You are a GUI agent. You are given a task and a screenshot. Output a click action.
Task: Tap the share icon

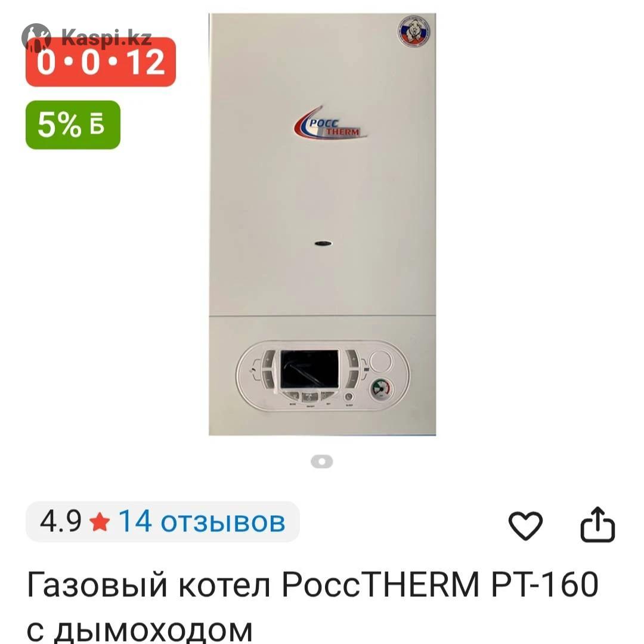(597, 525)
